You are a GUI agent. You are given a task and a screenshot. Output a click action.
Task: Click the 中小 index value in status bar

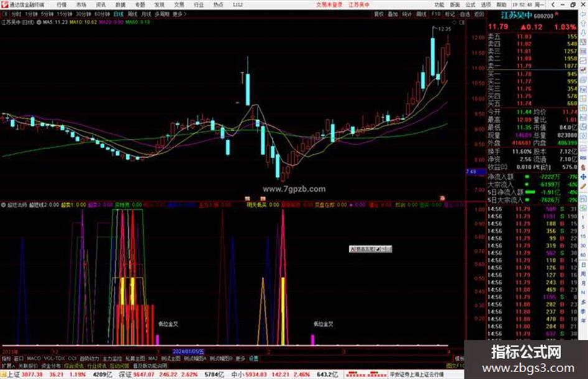(x=256, y=375)
